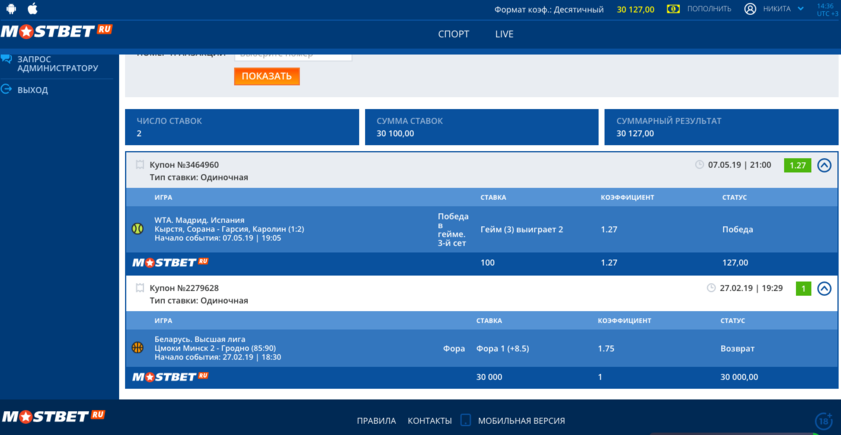Click the 127,00 payout value
Image resolution: width=841 pixels, height=435 pixels.
735,263
